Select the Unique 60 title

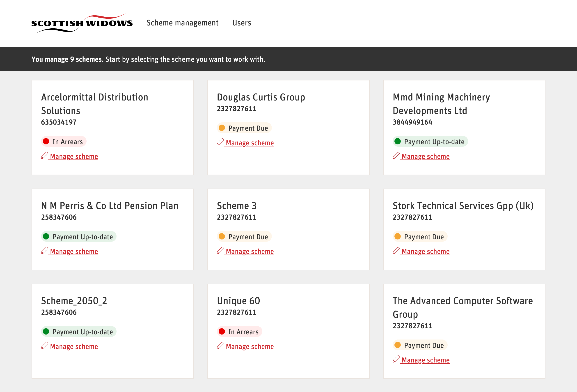(238, 301)
